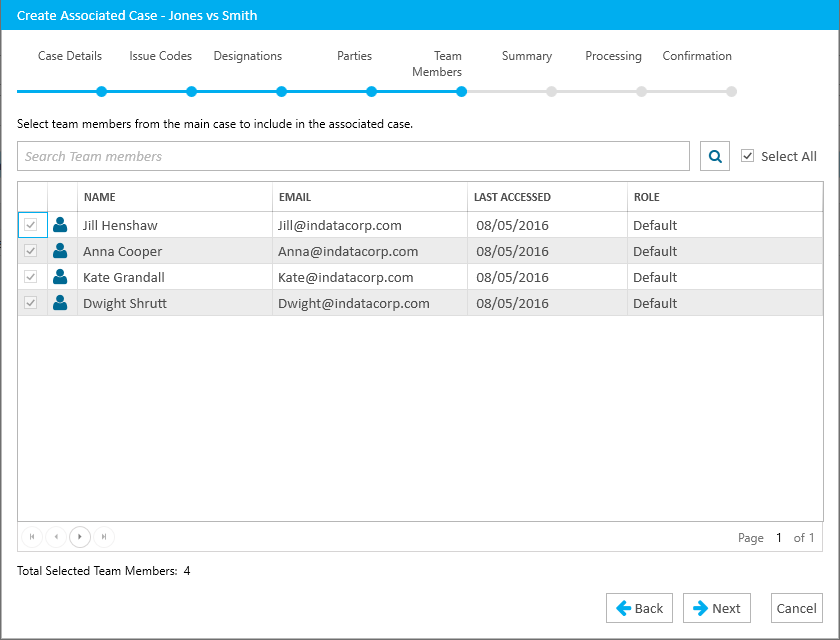Uncheck Jill Henshaw's row checkbox
840x640 pixels.
pos(31,225)
